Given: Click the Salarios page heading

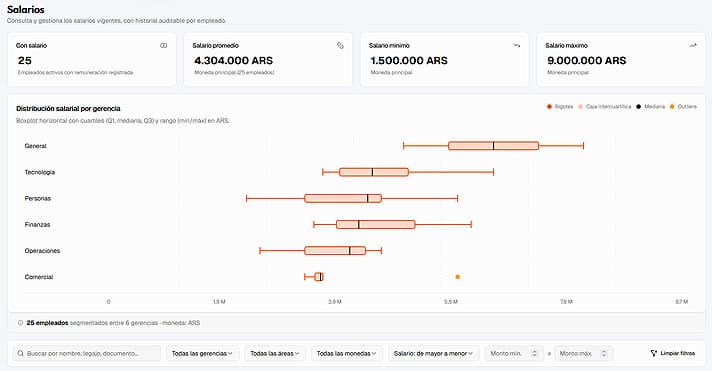Looking at the screenshot, I should pos(26,10).
